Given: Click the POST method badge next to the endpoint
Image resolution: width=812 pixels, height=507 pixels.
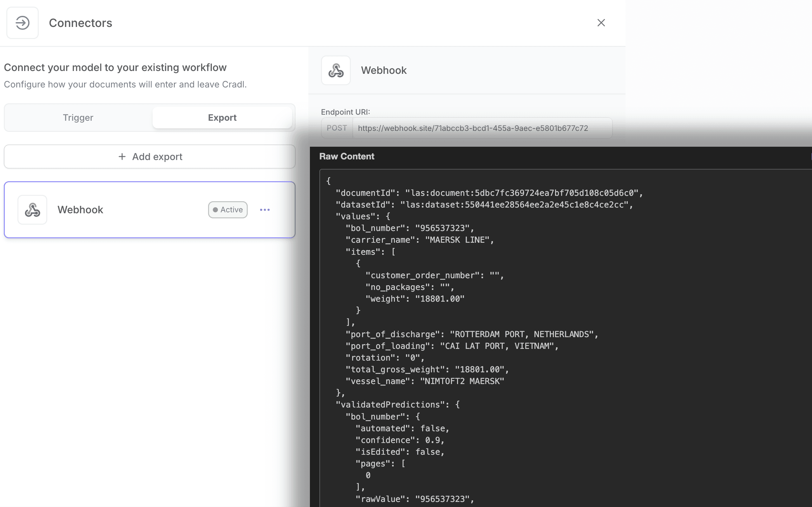Looking at the screenshot, I should [x=337, y=128].
